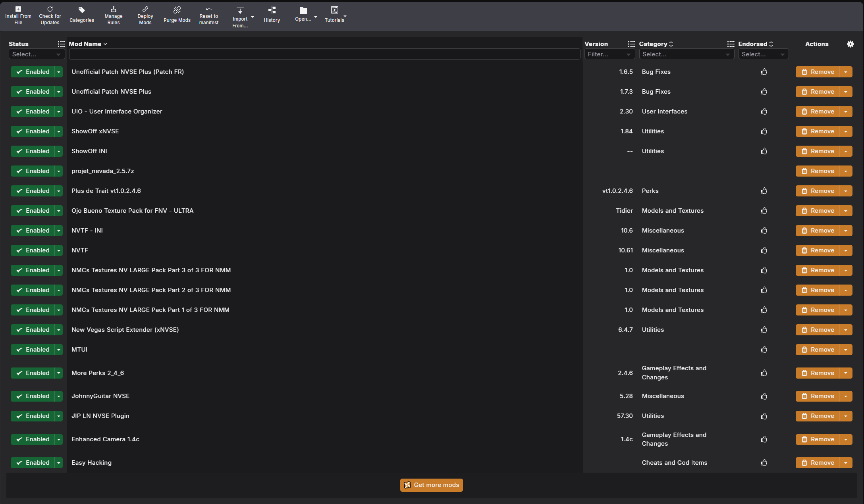Click list icon beside Version header
The height and width of the screenshot is (504, 864).
pyautogui.click(x=631, y=44)
